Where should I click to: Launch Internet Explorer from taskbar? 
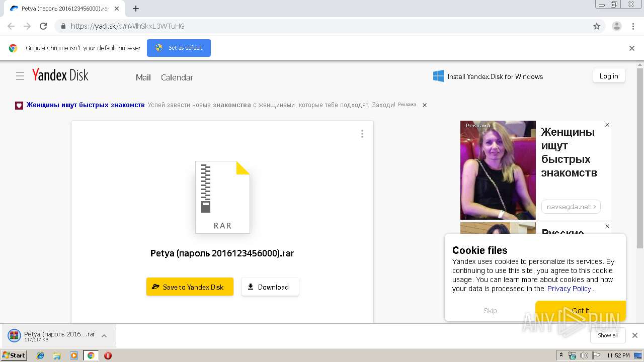[x=40, y=355]
